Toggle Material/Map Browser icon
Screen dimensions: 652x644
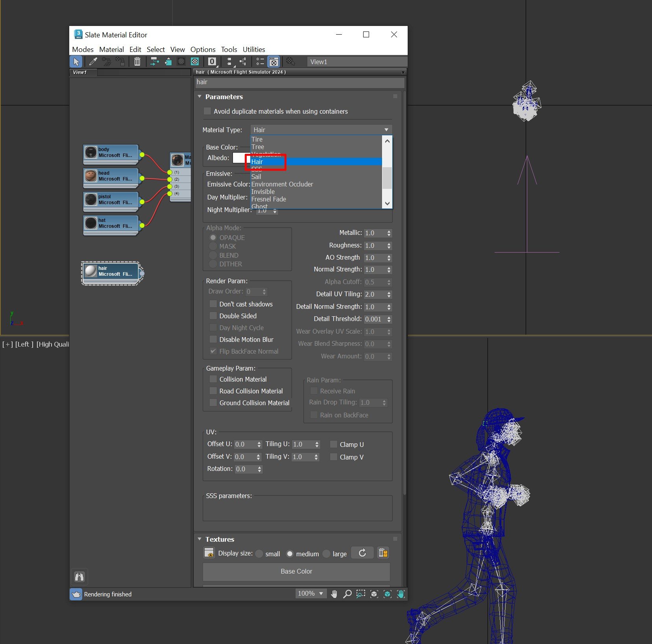tap(260, 61)
